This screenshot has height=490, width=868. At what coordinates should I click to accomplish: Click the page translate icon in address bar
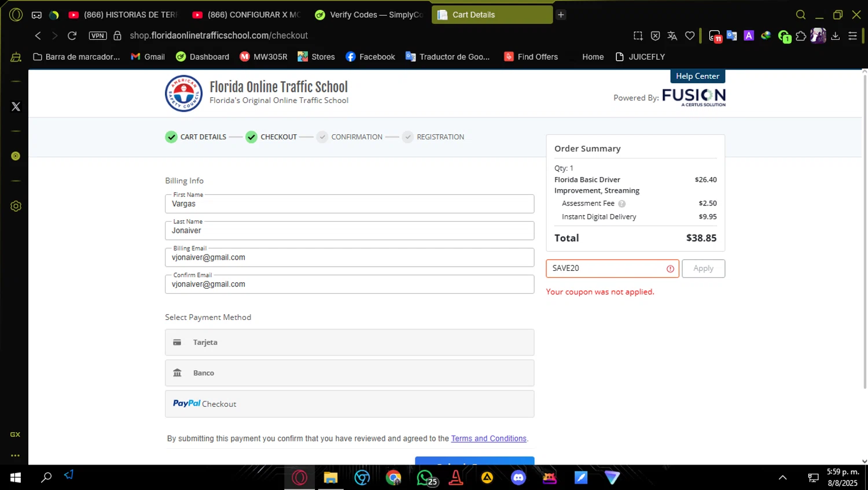(x=672, y=36)
